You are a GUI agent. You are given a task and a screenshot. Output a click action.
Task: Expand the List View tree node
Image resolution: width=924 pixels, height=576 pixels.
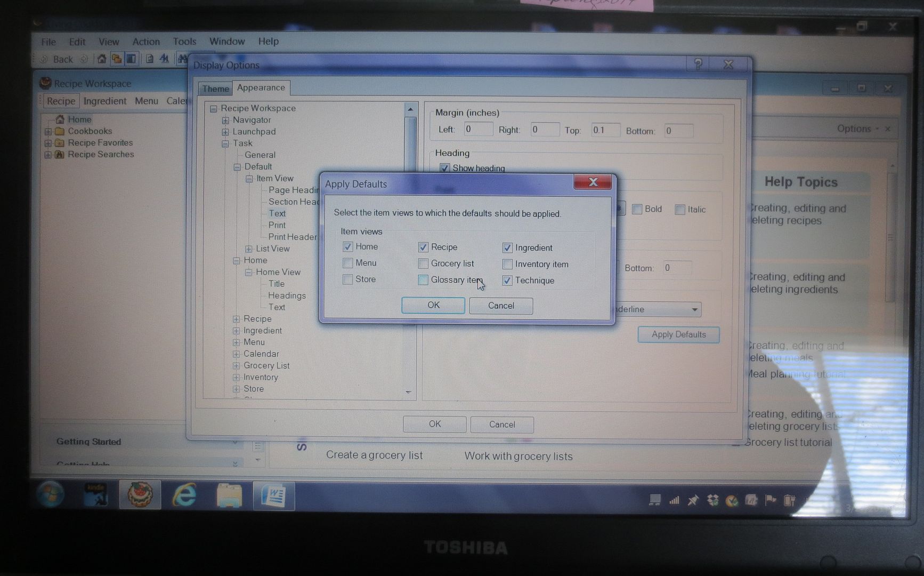click(x=249, y=249)
